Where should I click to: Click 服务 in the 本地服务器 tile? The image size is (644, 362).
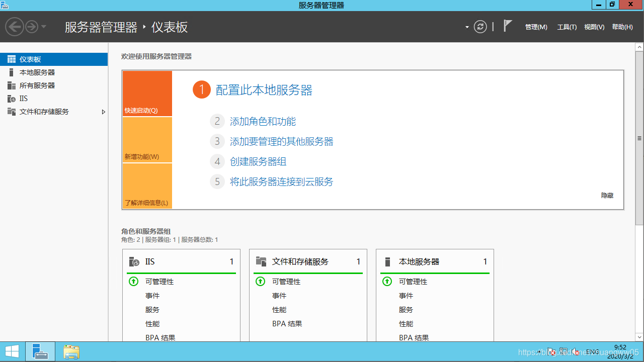406,310
